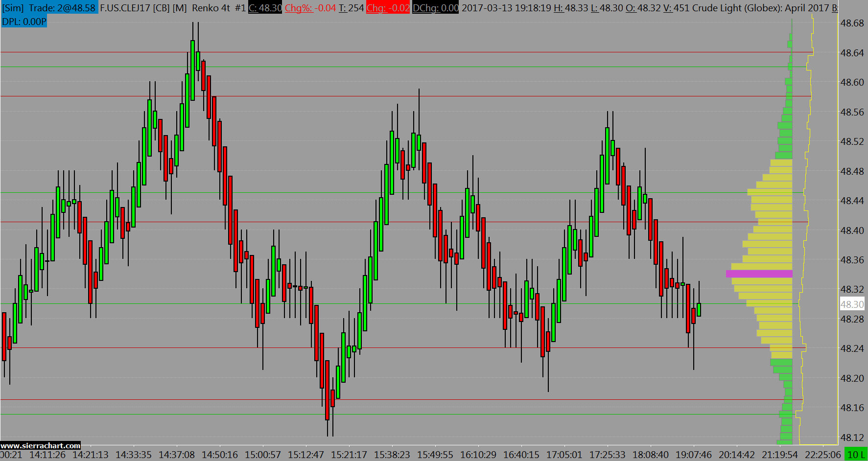Click the 'V: 451' volume field

(x=677, y=8)
